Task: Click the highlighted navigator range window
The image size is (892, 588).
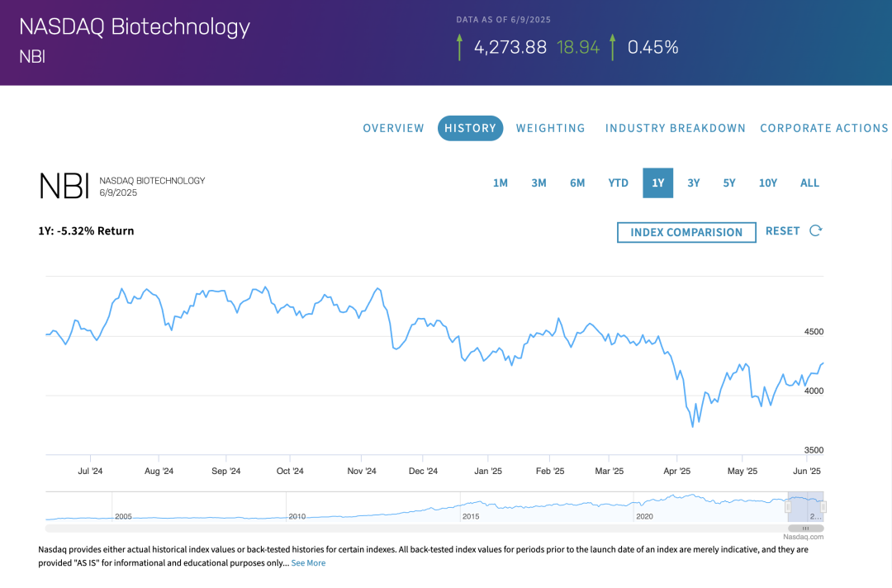Action: tap(805, 507)
